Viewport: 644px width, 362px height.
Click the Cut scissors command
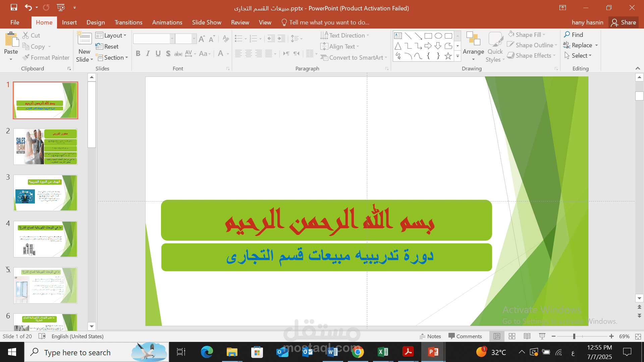pyautogui.click(x=31, y=35)
